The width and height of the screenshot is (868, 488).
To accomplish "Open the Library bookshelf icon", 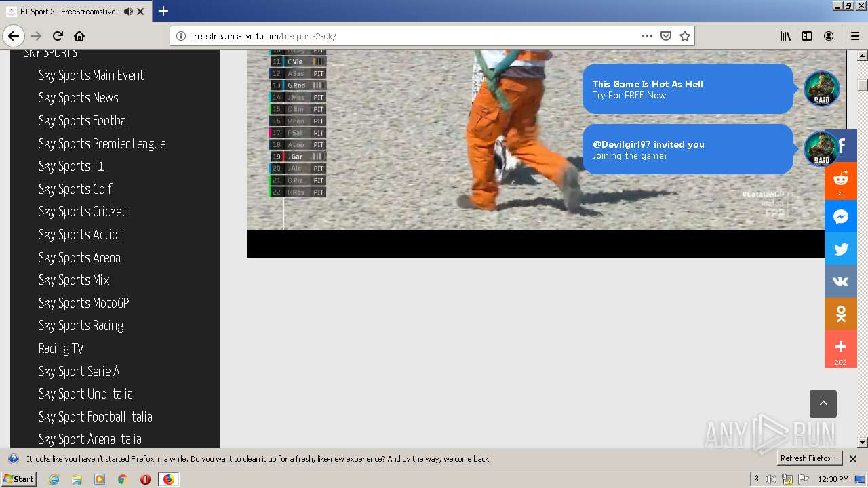I will pos(785,36).
